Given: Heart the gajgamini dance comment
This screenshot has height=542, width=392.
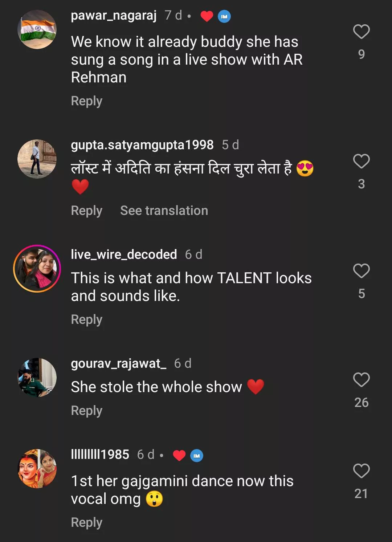Looking at the screenshot, I should coord(361,471).
